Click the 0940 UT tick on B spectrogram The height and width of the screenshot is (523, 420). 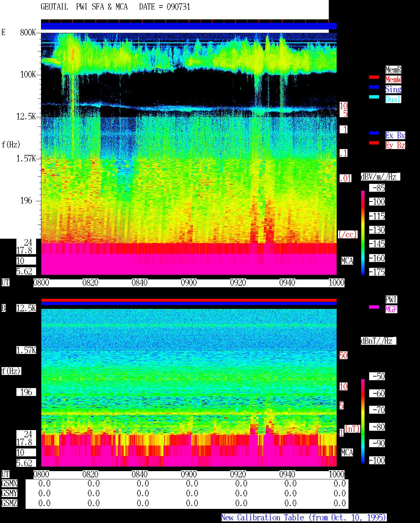click(x=287, y=474)
